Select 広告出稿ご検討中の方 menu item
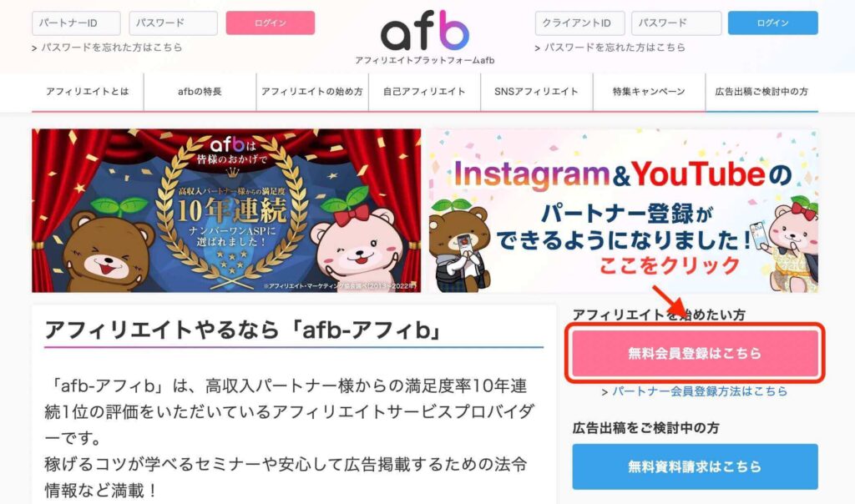 tap(761, 92)
